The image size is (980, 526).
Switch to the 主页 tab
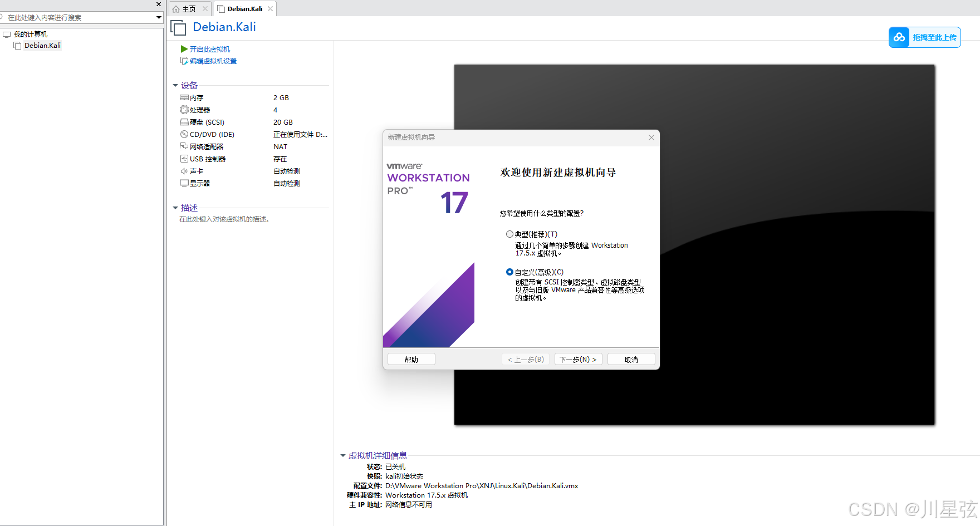coord(189,9)
